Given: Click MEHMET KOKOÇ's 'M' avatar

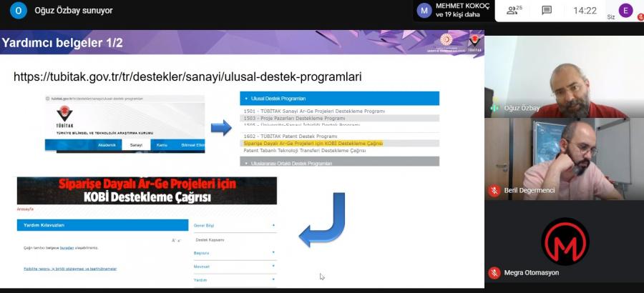Looking at the screenshot, I should [425, 10].
